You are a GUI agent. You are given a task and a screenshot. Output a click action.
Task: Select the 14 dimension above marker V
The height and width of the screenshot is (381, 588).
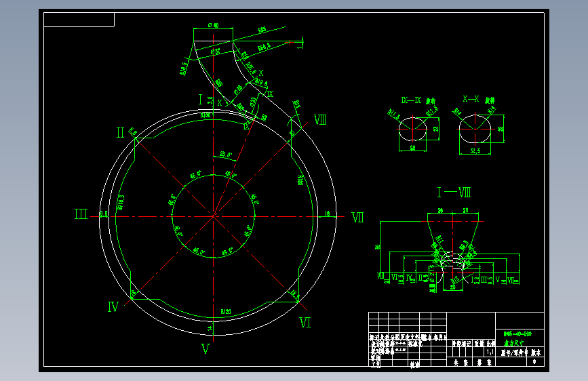click(x=210, y=327)
